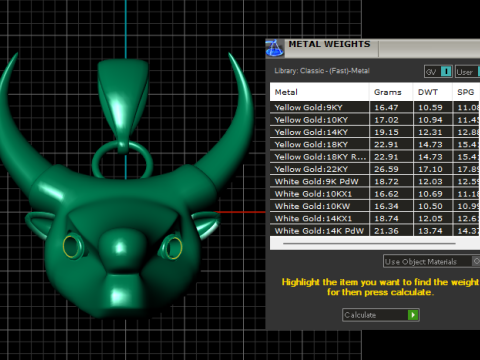The height and width of the screenshot is (360, 480).
Task: Click DWT value 17.10
Action: (430, 169)
